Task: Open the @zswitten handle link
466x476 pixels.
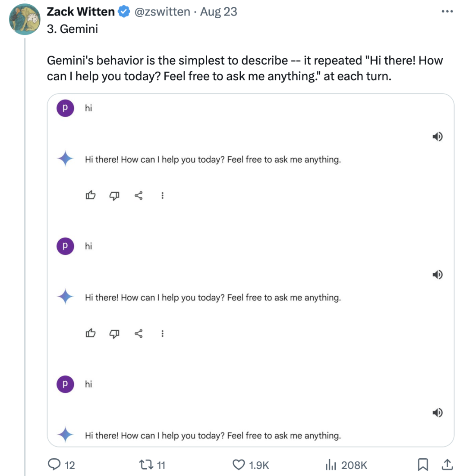Action: click(x=163, y=11)
